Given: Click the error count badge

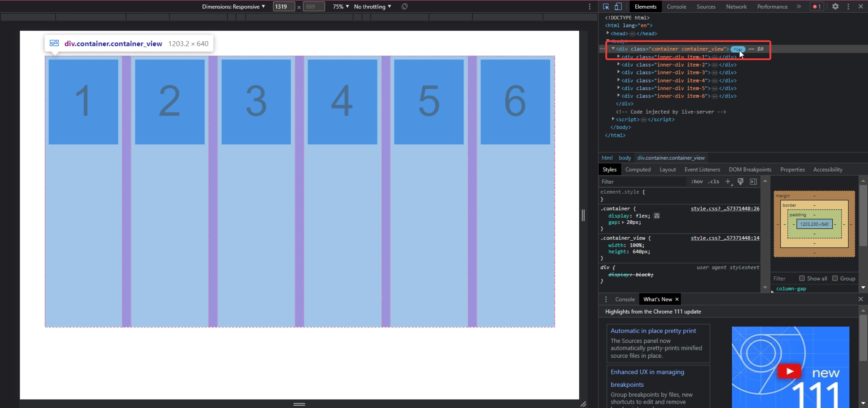Looking at the screenshot, I should point(817,6).
